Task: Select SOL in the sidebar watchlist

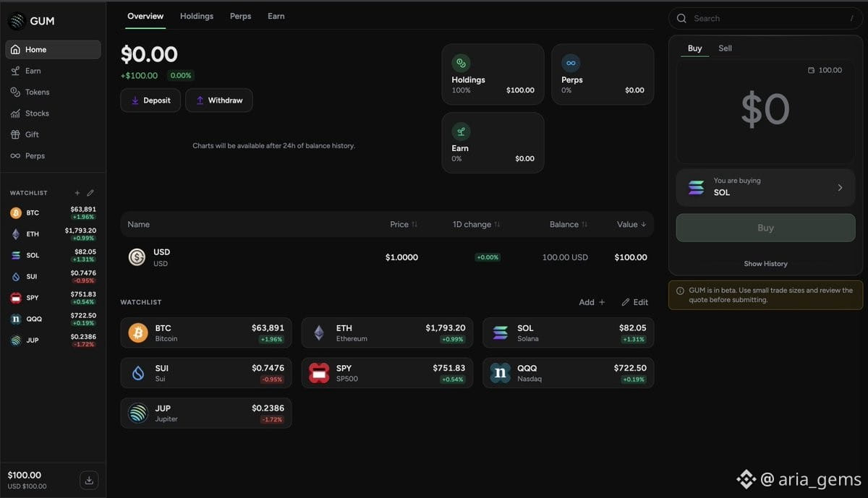Action: point(53,255)
